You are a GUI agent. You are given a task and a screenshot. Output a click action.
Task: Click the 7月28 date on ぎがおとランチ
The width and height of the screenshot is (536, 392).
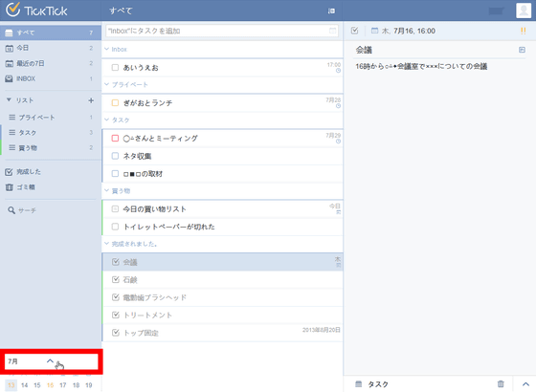(333, 99)
